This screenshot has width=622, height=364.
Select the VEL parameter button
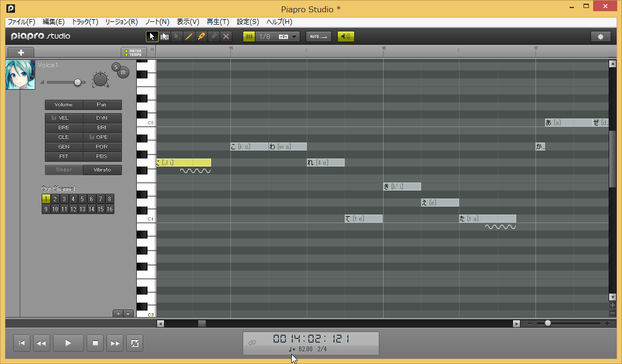coord(64,118)
